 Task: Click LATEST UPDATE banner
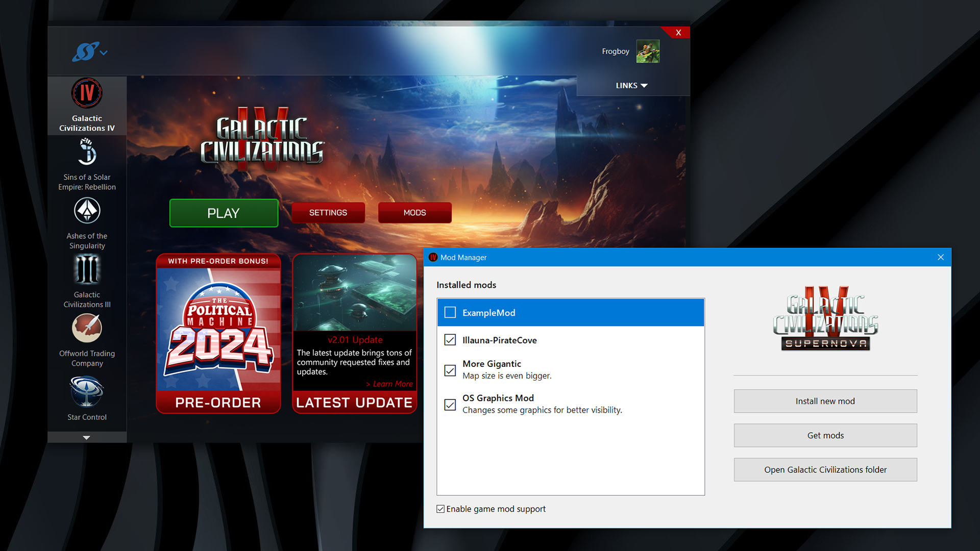[355, 403]
